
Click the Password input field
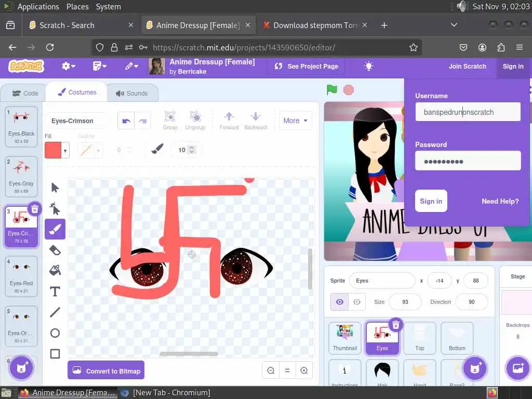pyautogui.click(x=468, y=161)
